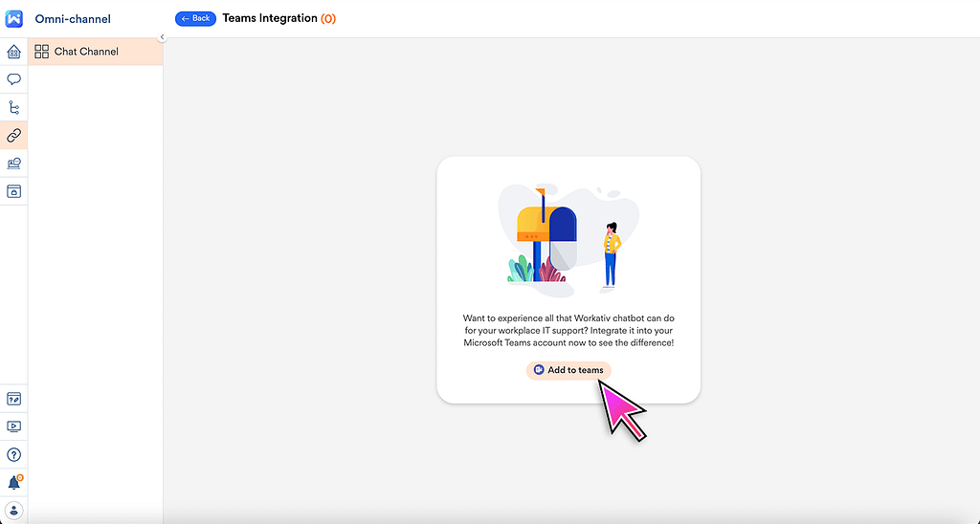Collapse the sidebar panel chevron
980x524 pixels.
click(162, 37)
